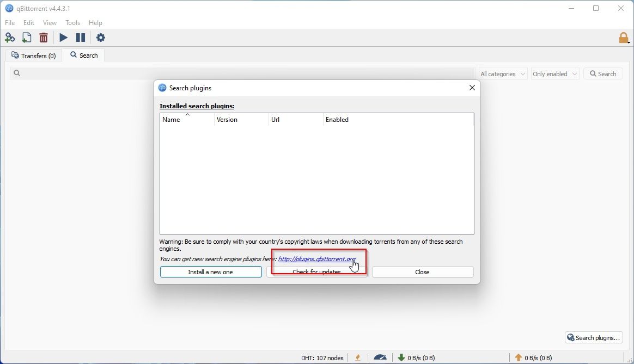
Task: Open the File menu
Action: [10, 23]
